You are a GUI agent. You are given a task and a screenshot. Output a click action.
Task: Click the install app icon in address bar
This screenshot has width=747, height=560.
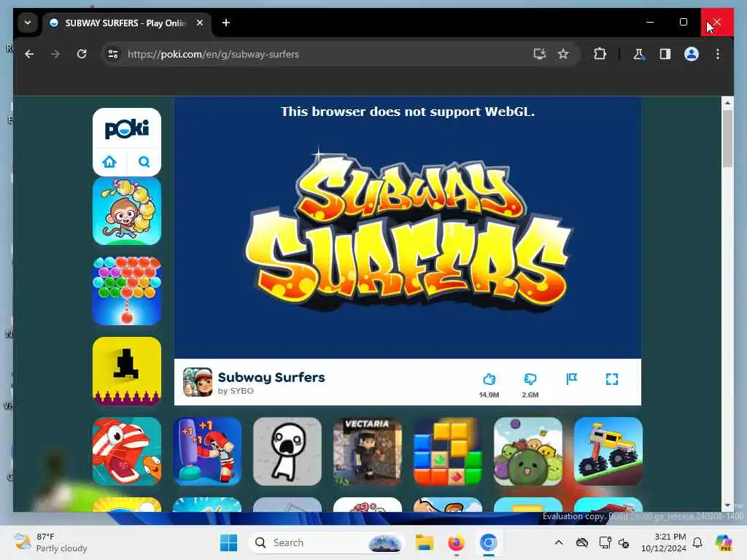click(x=539, y=54)
